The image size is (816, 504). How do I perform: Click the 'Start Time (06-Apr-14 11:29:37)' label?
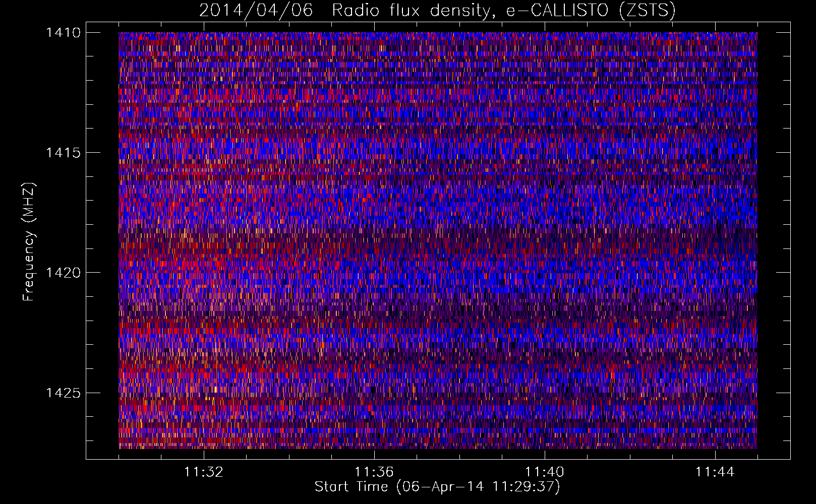[x=438, y=487]
